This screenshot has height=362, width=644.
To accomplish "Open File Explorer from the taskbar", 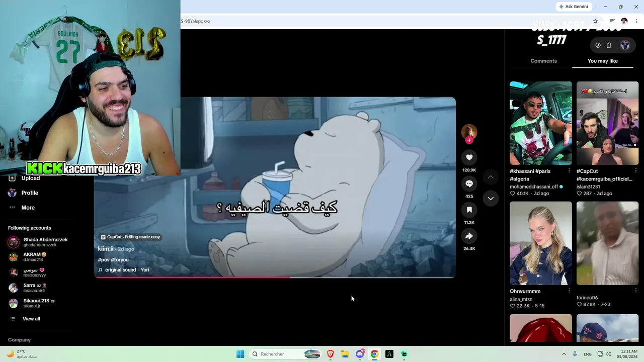I will (345, 354).
